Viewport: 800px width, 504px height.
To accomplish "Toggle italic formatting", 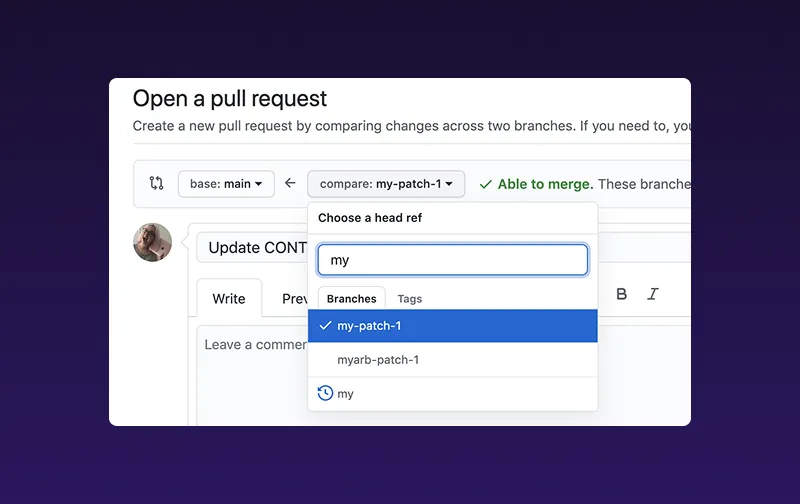I will [x=653, y=294].
